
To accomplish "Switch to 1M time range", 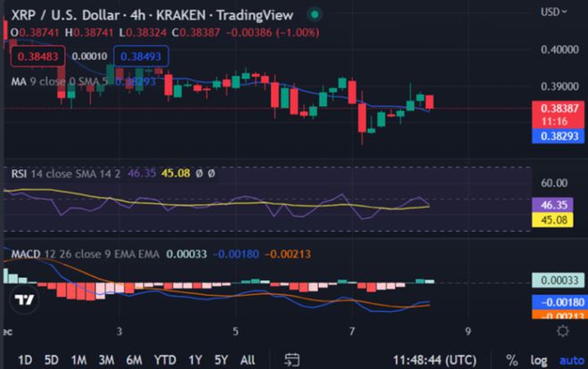I will coord(79,358).
